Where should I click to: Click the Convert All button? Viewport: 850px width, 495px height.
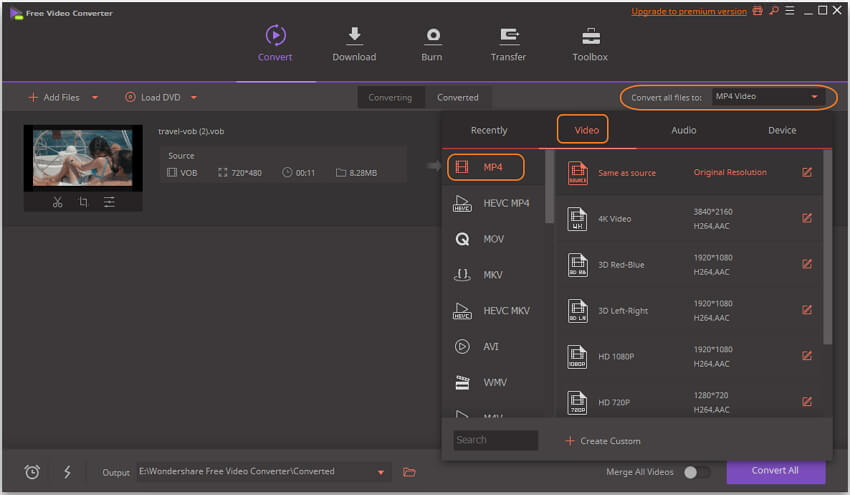click(x=775, y=471)
